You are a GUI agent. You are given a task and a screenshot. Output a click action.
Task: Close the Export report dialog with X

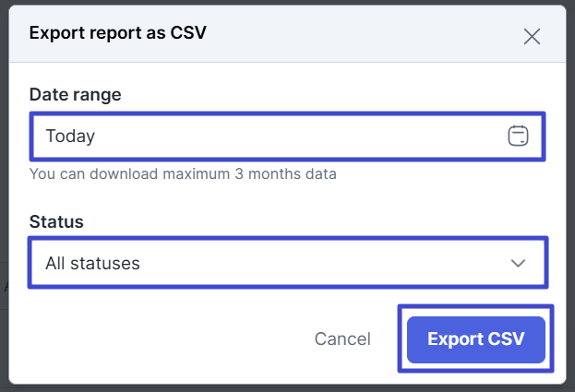(532, 37)
